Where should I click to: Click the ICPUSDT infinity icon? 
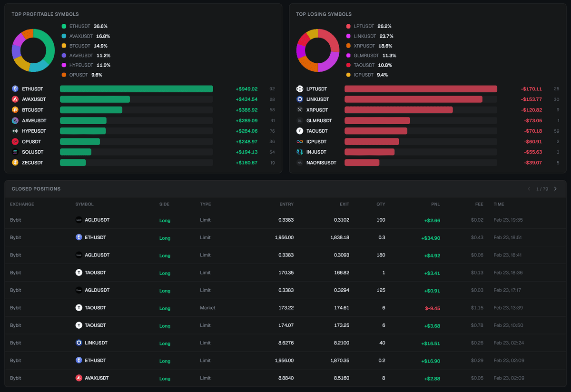click(300, 142)
